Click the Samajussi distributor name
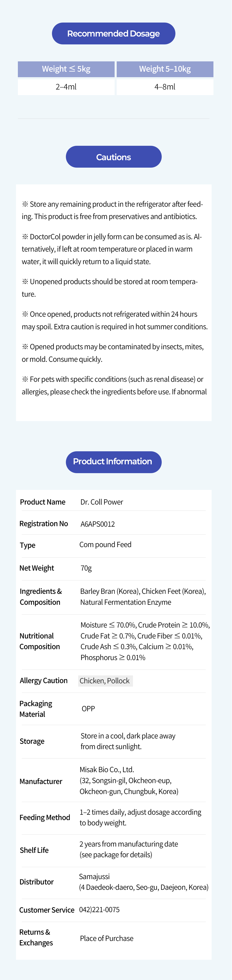The height and width of the screenshot is (980, 232). [94, 876]
